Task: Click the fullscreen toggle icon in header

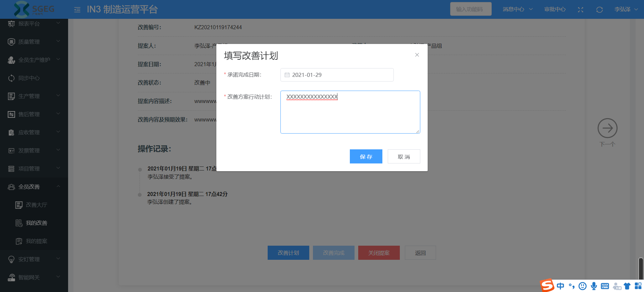Action: (x=581, y=10)
